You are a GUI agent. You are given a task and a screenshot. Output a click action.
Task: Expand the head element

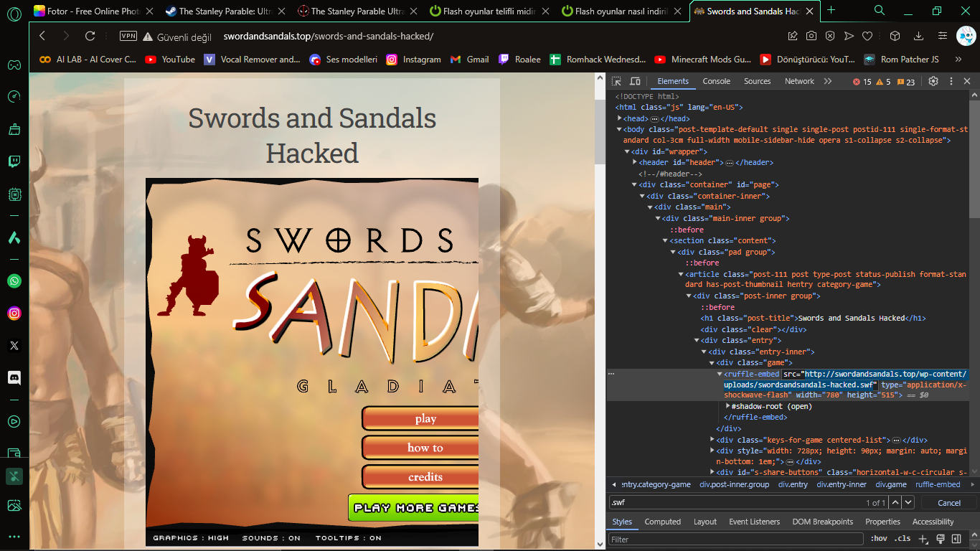coord(619,118)
